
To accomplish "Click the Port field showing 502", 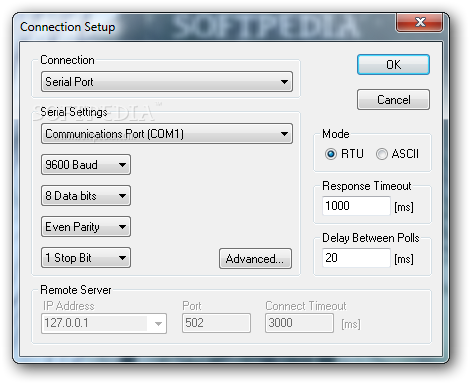I will click(x=216, y=323).
